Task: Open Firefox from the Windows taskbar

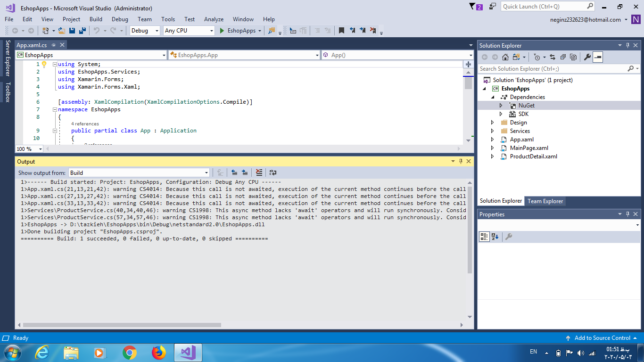Action: coord(159,352)
